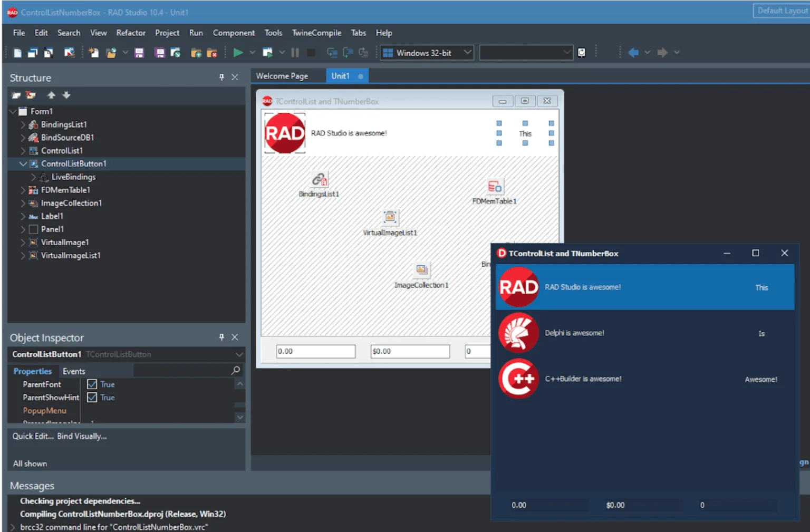Image resolution: width=810 pixels, height=532 pixels.
Task: Click the Remove file from project icon
Action: point(212,53)
